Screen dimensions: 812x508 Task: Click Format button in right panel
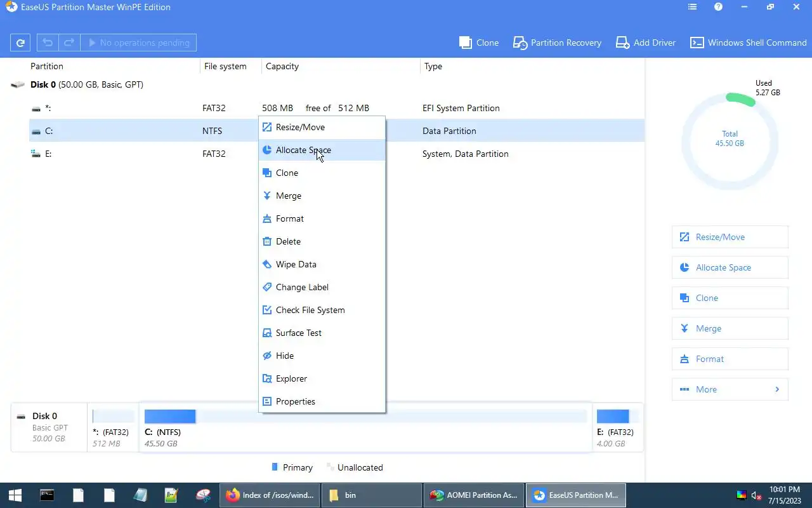point(730,359)
